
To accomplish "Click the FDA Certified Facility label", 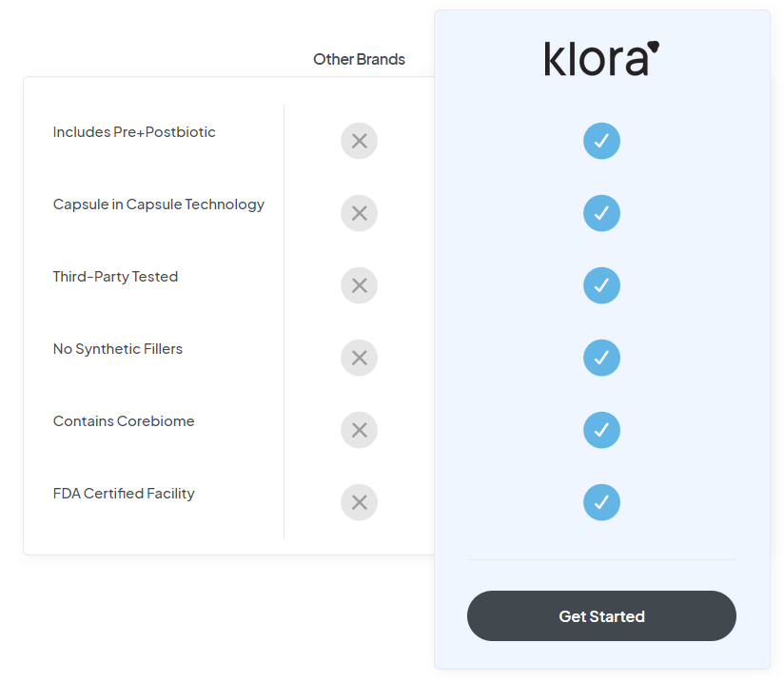I will [124, 494].
